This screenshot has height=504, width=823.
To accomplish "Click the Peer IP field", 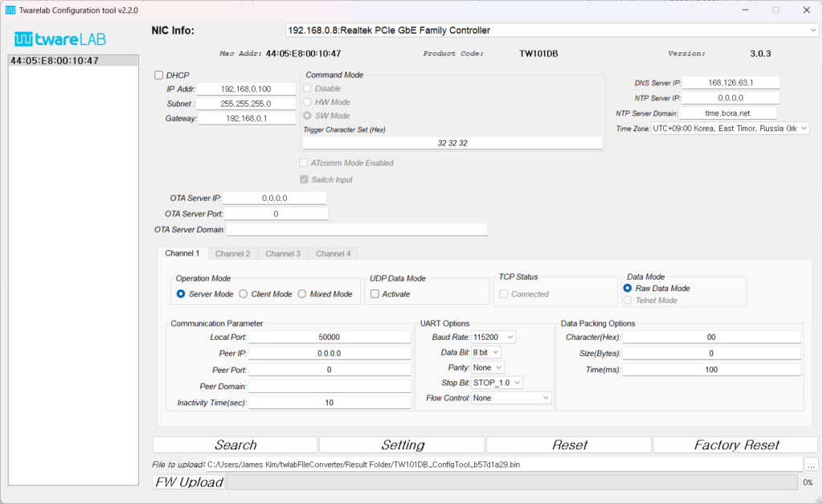I will click(329, 354).
